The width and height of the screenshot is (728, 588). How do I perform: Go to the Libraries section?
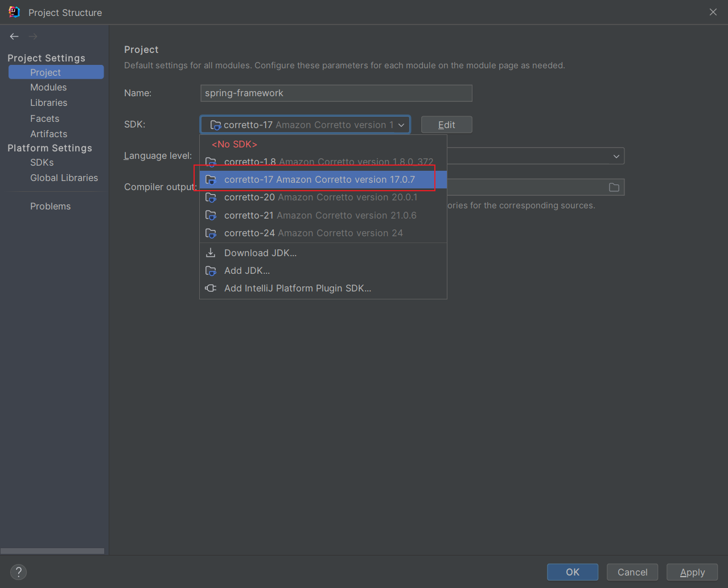(48, 103)
